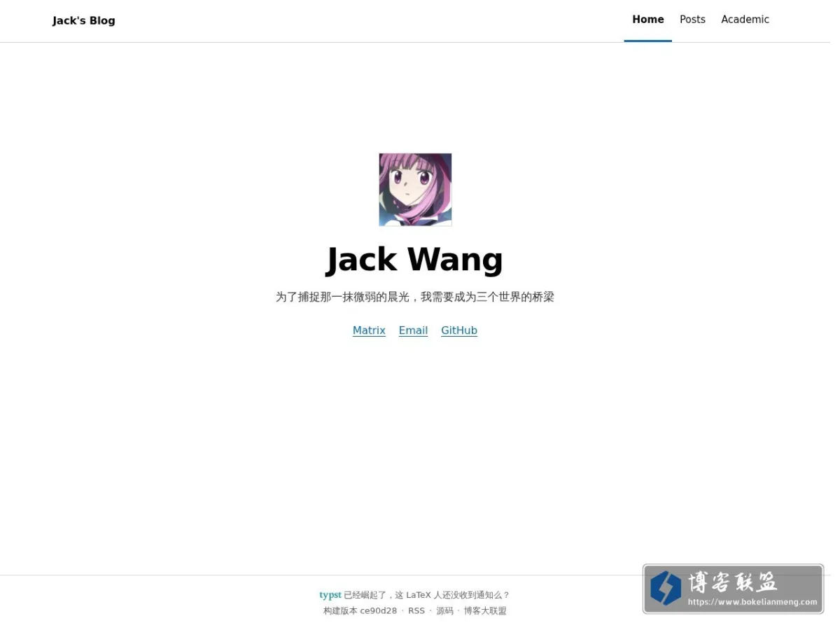840x630 pixels.
Task: Visit the GitHub profile link
Action: pos(459,330)
